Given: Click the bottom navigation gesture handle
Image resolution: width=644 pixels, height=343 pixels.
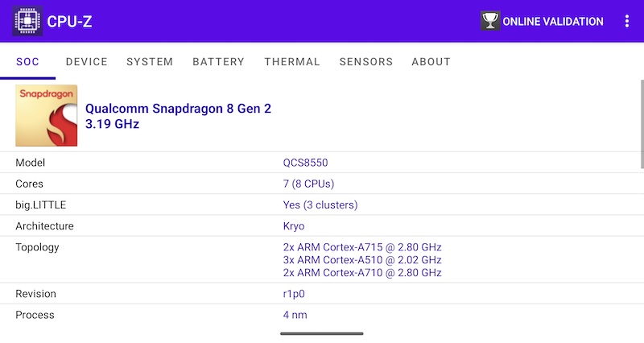Looking at the screenshot, I should pos(322,333).
